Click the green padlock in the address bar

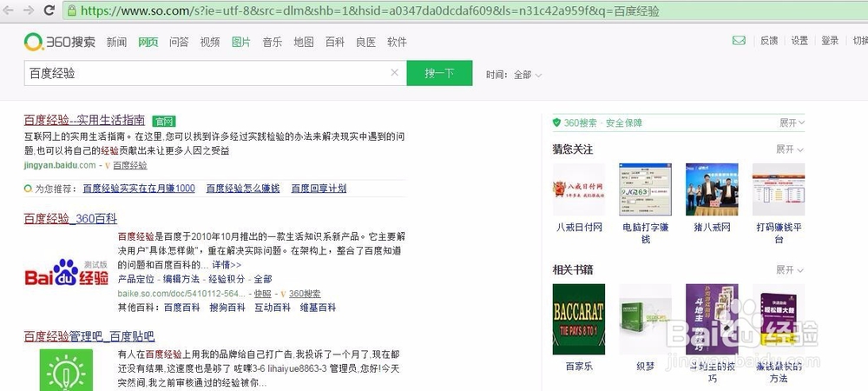click(x=71, y=10)
